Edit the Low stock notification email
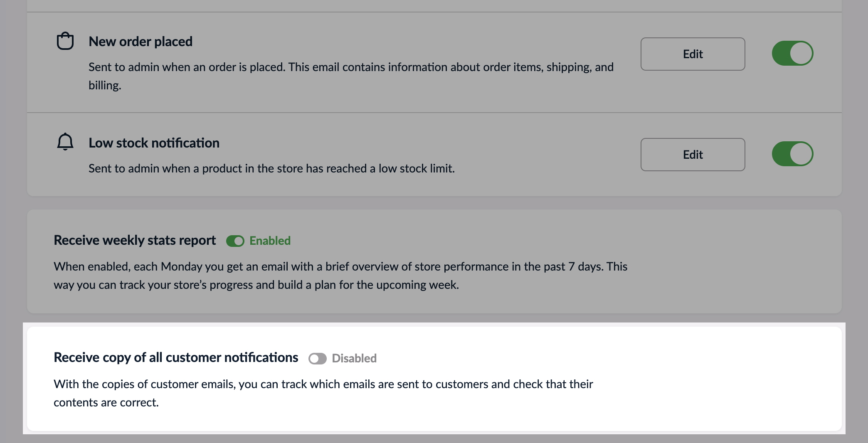 (x=693, y=155)
